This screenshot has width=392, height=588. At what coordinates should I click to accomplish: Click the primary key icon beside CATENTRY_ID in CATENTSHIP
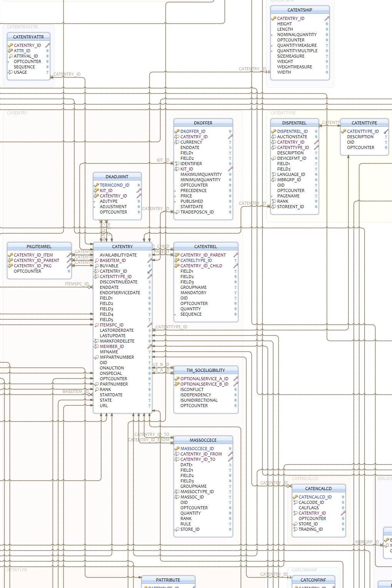pyautogui.click(x=273, y=18)
